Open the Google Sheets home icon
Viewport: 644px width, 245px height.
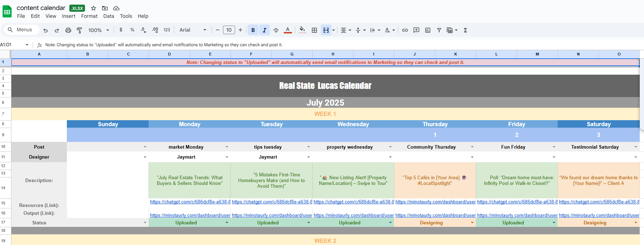pos(7,11)
